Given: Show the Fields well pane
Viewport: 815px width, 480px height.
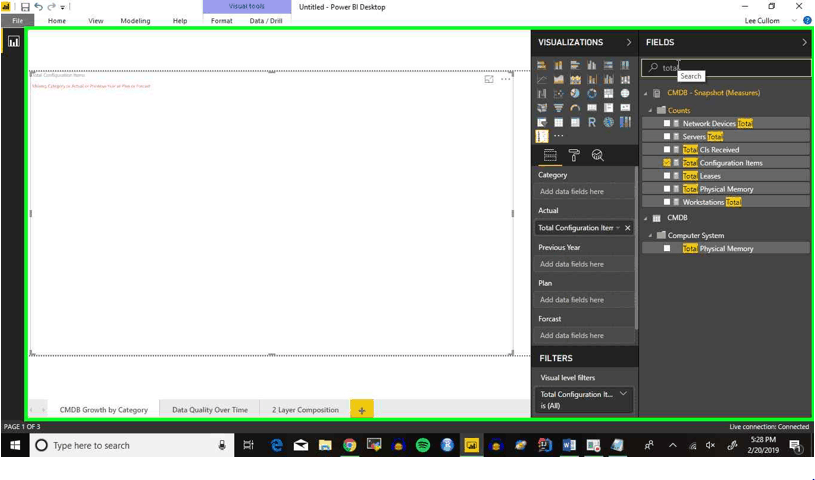Looking at the screenshot, I should pyautogui.click(x=550, y=155).
